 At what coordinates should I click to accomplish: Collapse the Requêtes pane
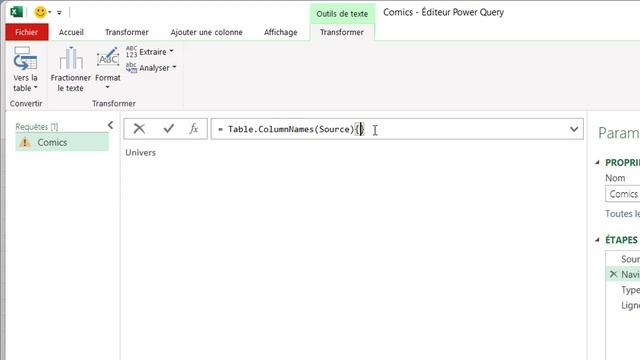(111, 125)
